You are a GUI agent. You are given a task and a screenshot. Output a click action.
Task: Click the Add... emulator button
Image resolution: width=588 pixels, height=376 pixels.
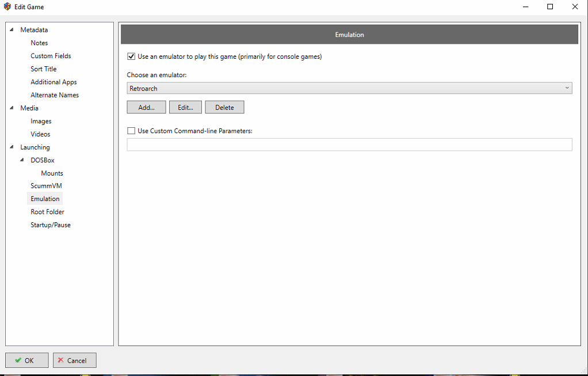[x=146, y=107]
